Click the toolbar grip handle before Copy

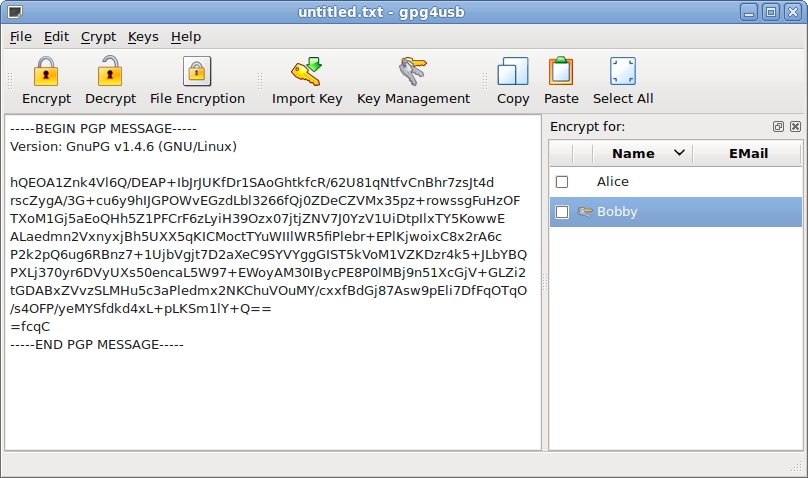[484, 81]
